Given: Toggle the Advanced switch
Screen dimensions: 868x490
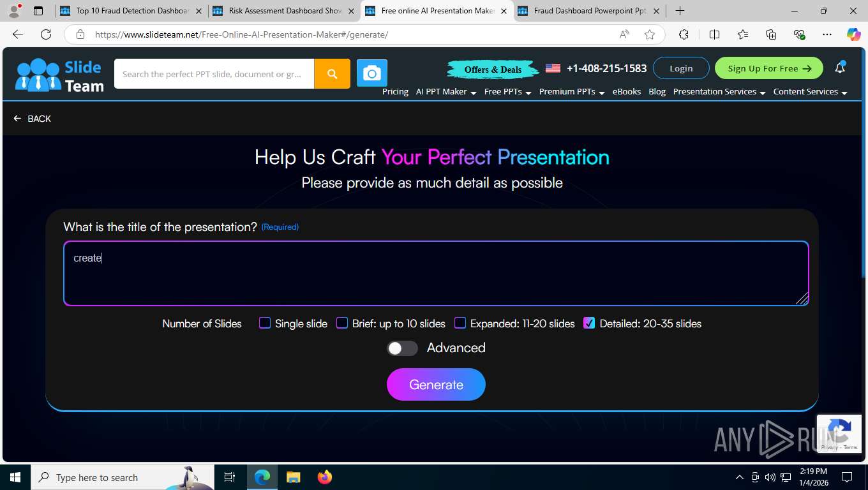Looking at the screenshot, I should [x=403, y=348].
